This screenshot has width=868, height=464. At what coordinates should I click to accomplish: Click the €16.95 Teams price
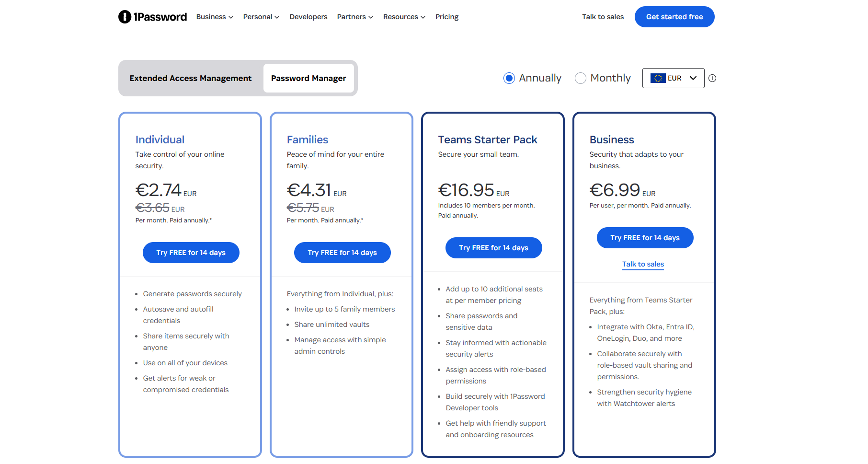(466, 190)
